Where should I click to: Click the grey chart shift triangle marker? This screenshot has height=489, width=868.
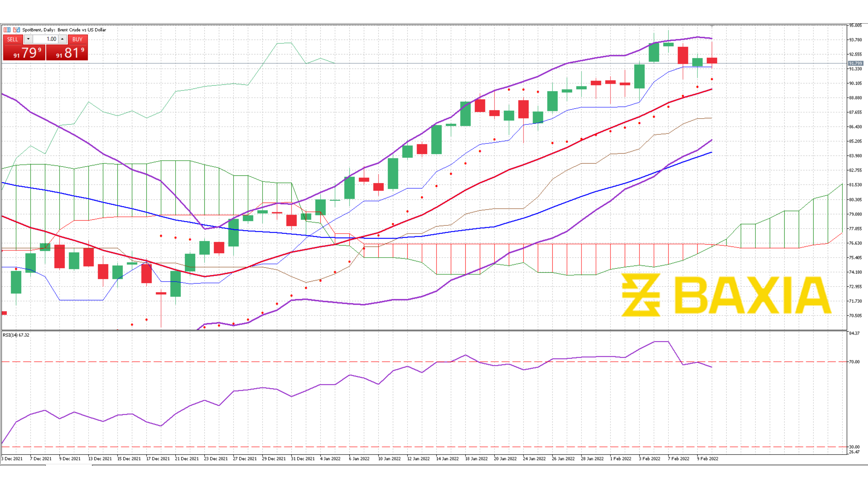712,26
